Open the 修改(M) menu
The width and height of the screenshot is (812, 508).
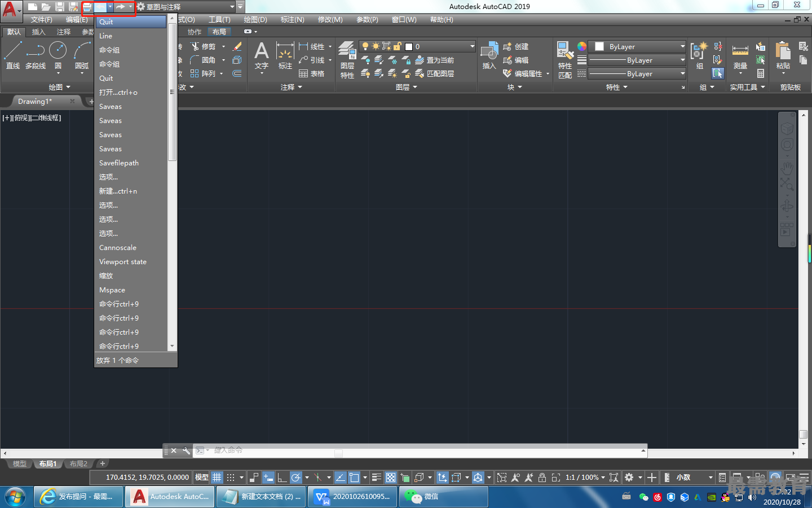tap(330, 20)
